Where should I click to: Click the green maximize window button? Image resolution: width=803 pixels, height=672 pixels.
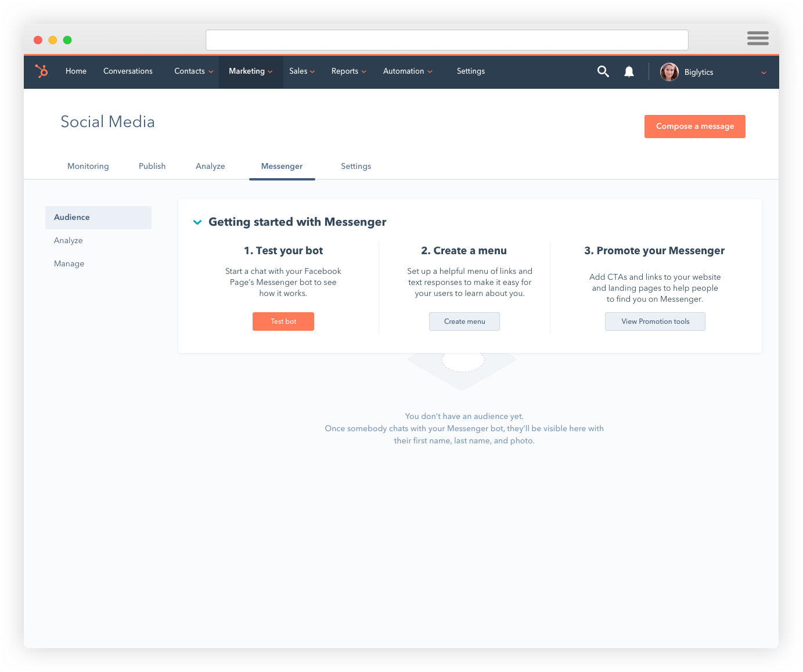(67, 40)
